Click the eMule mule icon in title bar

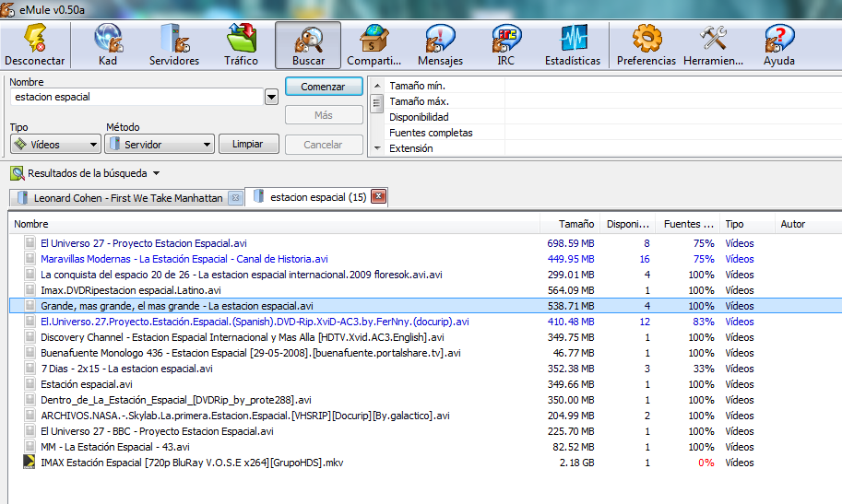[7, 9]
